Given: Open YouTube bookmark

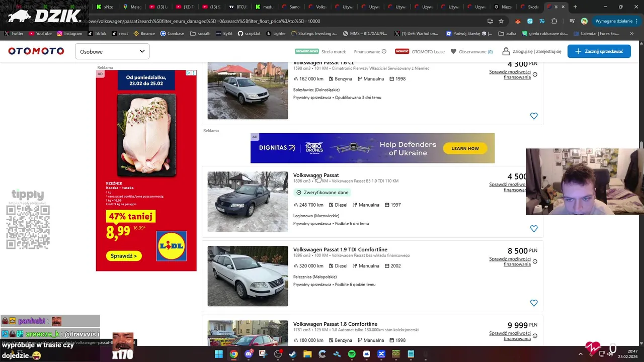Looking at the screenshot, I should (x=40, y=34).
